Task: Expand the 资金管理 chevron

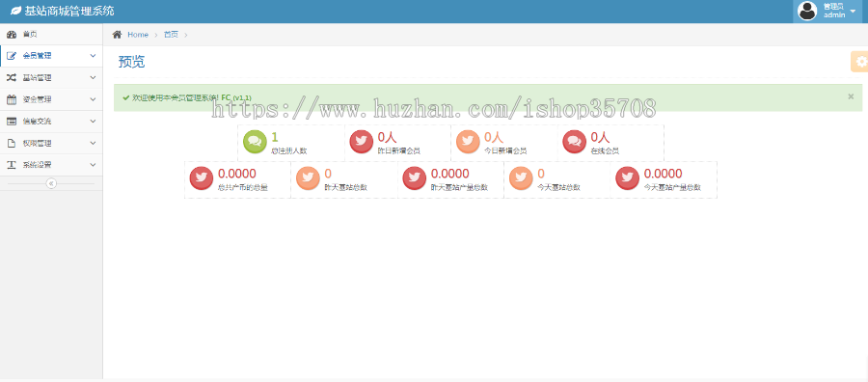Action: 93,99
